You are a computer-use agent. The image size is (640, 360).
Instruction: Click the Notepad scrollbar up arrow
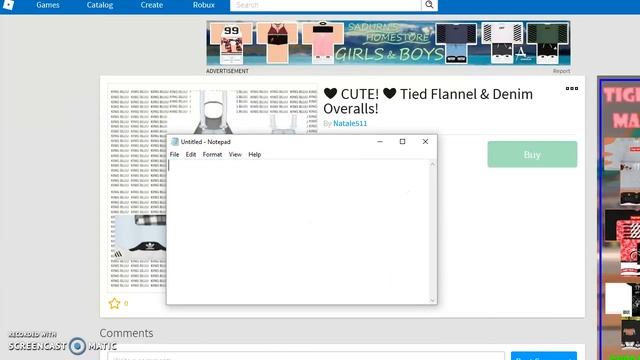point(432,164)
